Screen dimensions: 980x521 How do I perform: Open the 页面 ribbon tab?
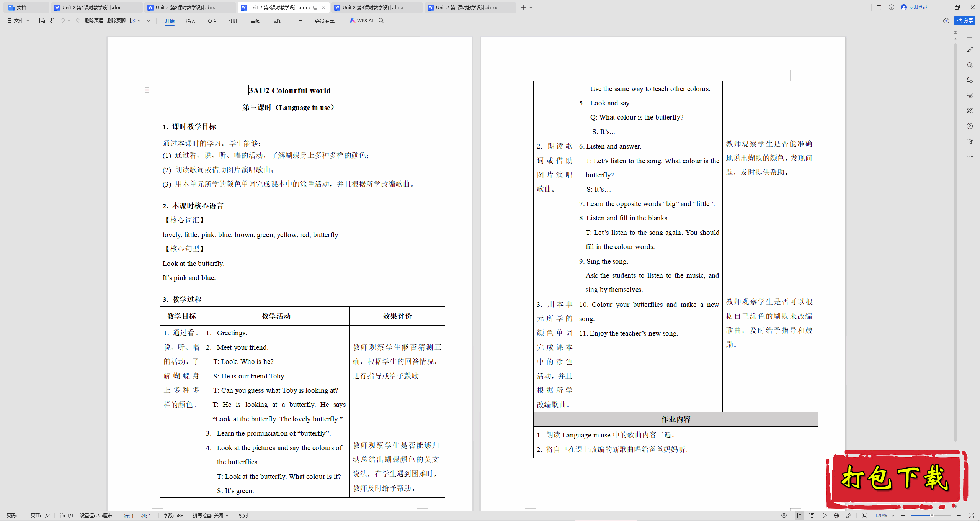point(212,21)
